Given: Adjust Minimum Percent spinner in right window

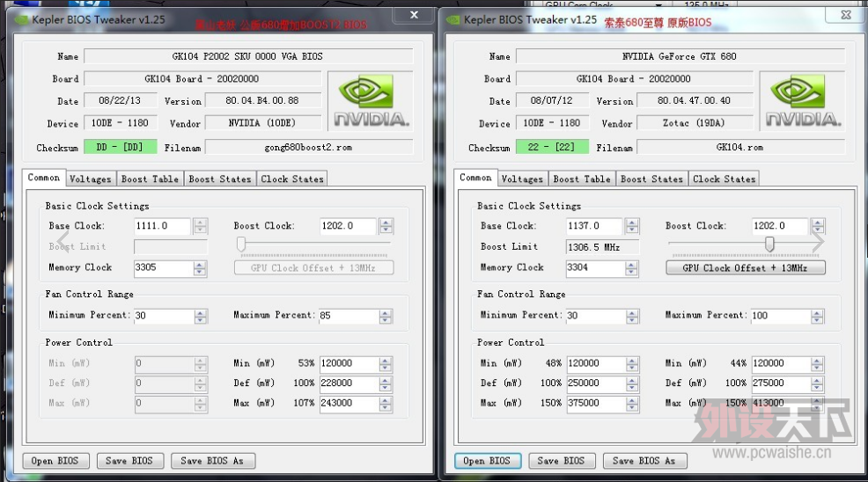Looking at the screenshot, I should (x=631, y=316).
